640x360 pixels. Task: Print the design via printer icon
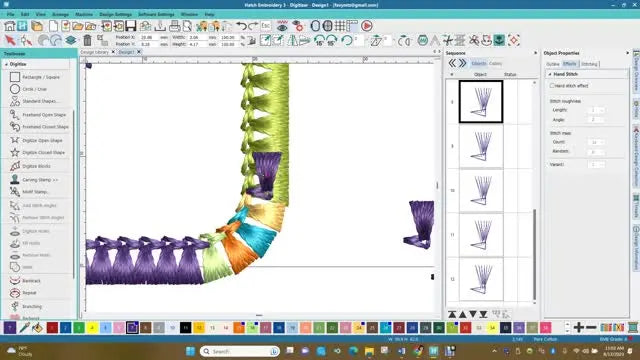pyautogui.click(x=174, y=26)
